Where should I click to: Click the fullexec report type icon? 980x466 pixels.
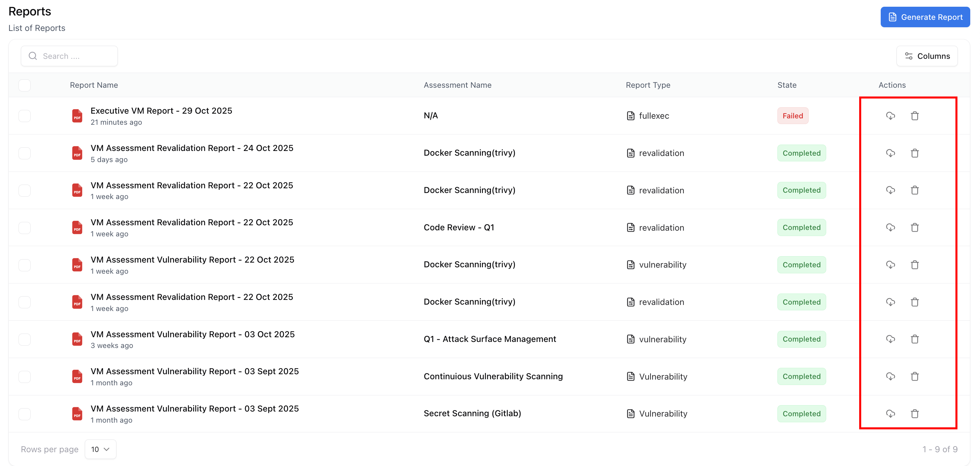tap(631, 116)
